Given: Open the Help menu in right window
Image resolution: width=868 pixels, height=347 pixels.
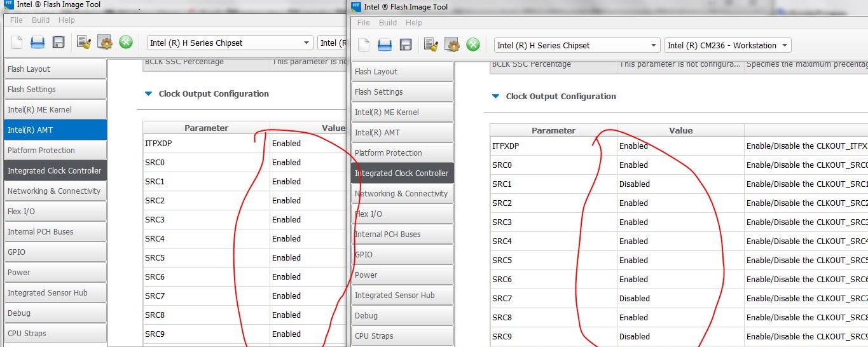Looking at the screenshot, I should (x=414, y=23).
